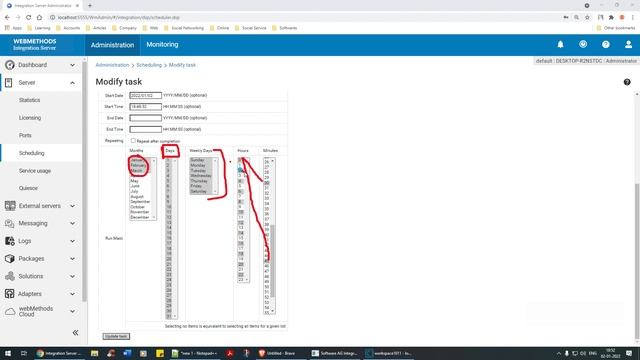Open Word from the taskbar
This screenshot has height=360, width=640.
[127, 353]
